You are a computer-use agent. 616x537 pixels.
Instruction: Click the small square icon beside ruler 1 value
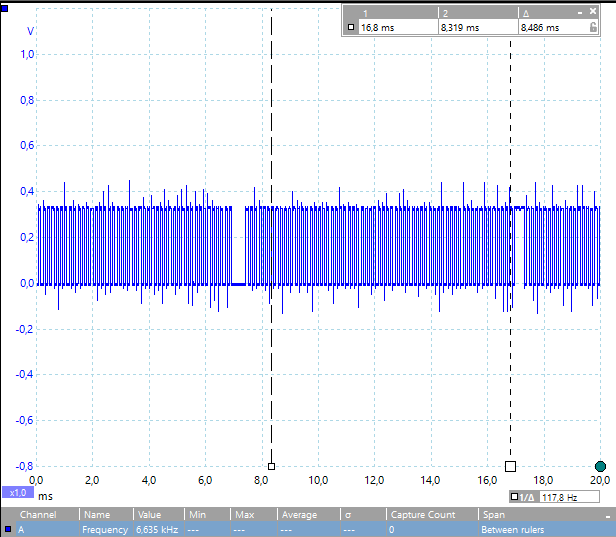350,28
